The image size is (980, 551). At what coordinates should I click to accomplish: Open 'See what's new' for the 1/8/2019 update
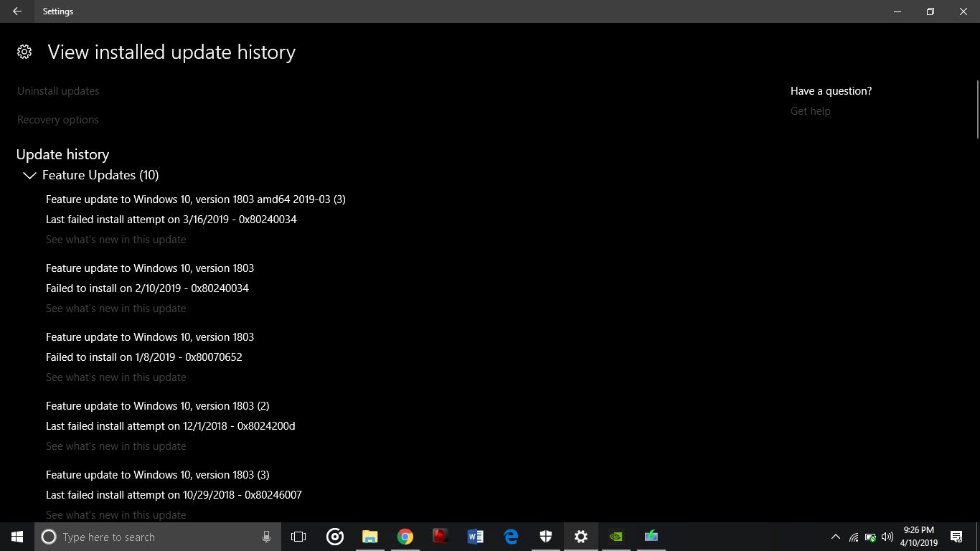[x=116, y=377]
